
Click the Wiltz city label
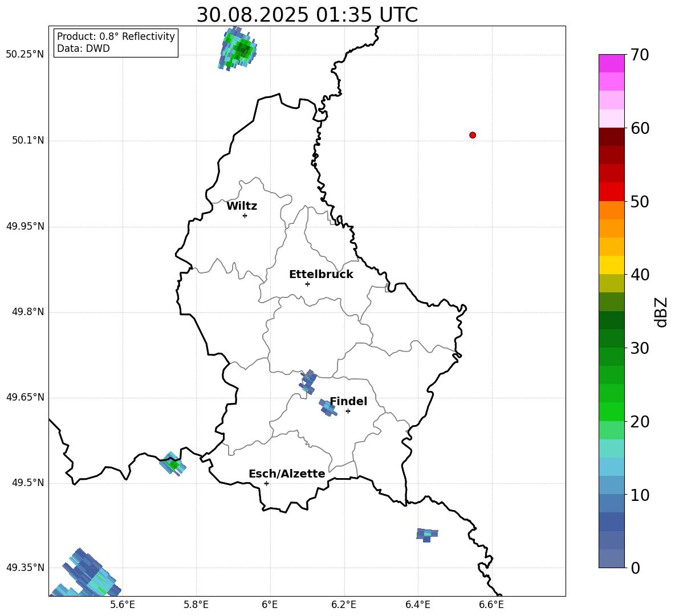242,206
